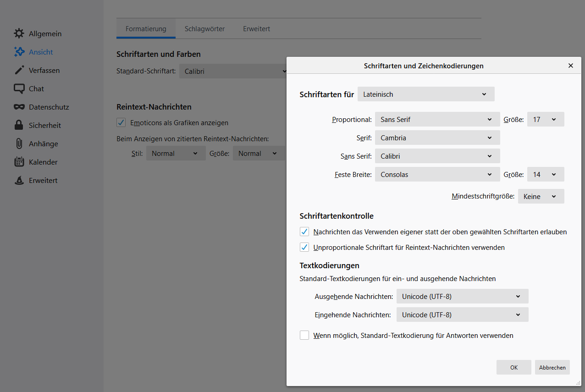Open Sans Serif Calibri dropdown in dialog
Screen dimensions: 585x392
point(437,156)
